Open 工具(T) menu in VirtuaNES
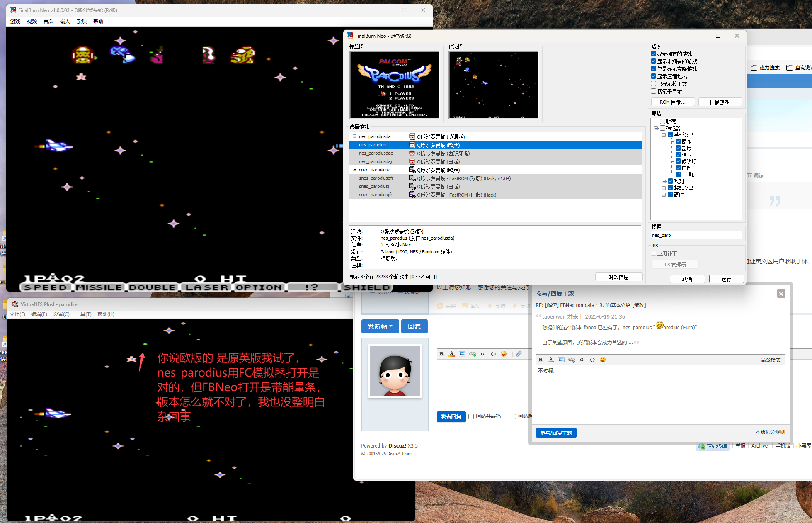The image size is (812, 523). pos(83,314)
